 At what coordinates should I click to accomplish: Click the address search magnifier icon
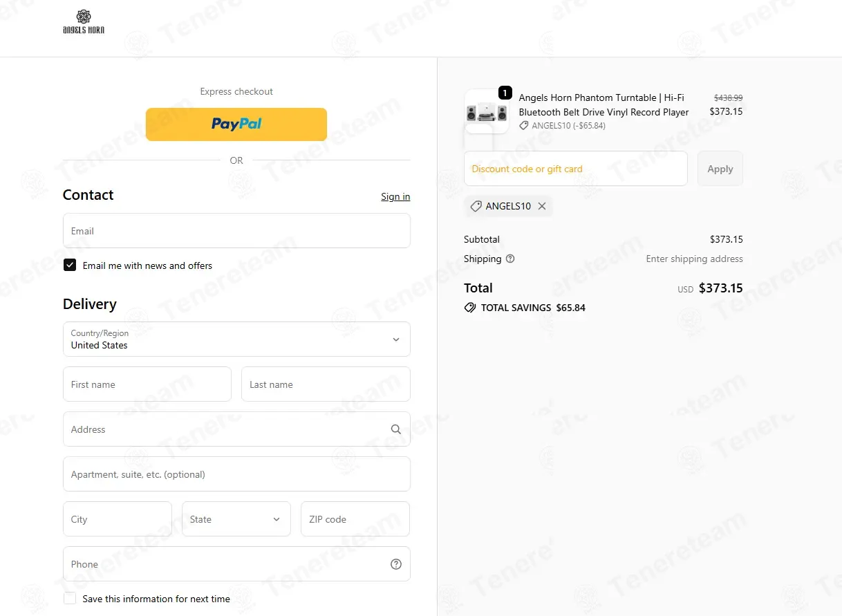[396, 429]
